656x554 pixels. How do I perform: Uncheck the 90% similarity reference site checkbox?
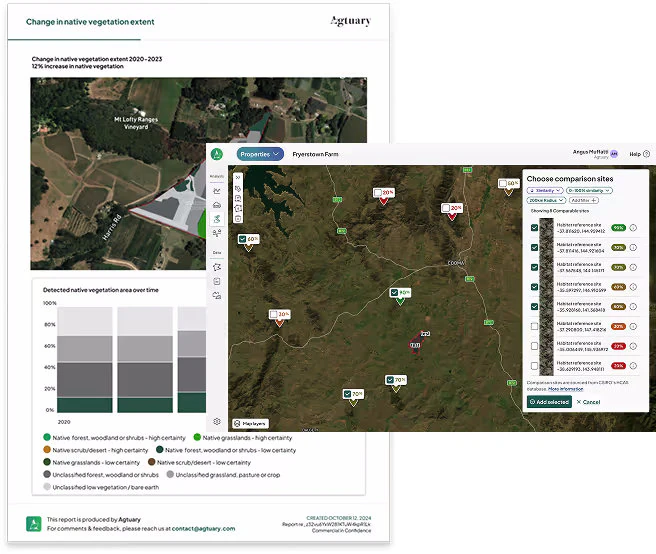point(534,228)
